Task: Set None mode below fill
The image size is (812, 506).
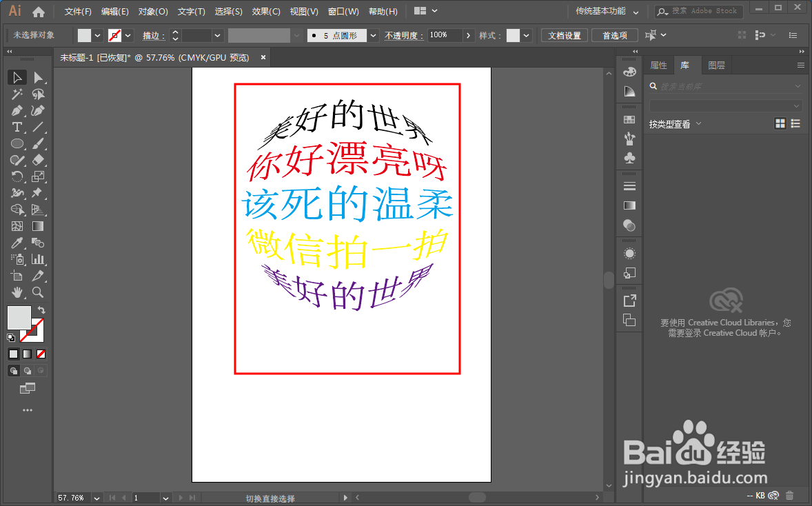Action: pyautogui.click(x=41, y=354)
